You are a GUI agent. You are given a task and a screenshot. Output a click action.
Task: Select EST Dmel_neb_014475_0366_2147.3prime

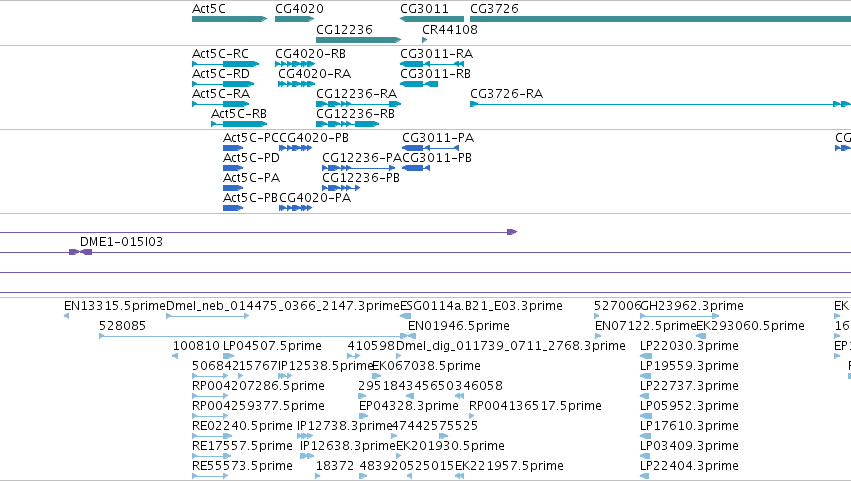click(207, 316)
